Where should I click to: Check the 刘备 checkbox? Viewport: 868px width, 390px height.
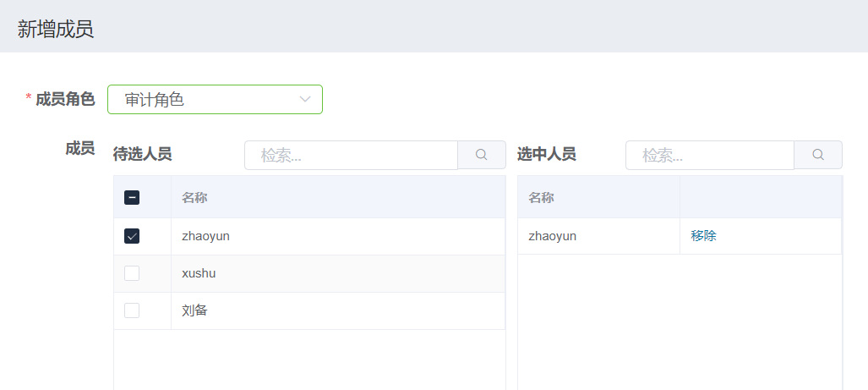(132, 310)
